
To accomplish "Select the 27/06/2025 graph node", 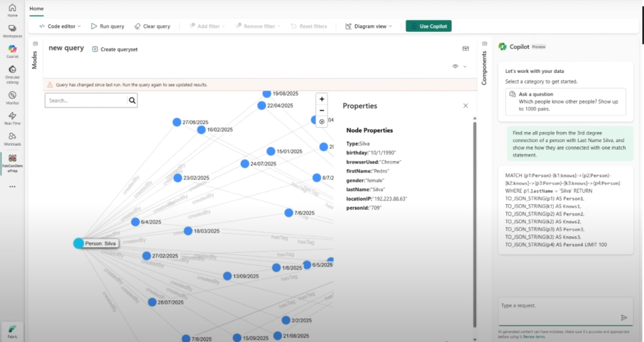I will click(x=177, y=122).
